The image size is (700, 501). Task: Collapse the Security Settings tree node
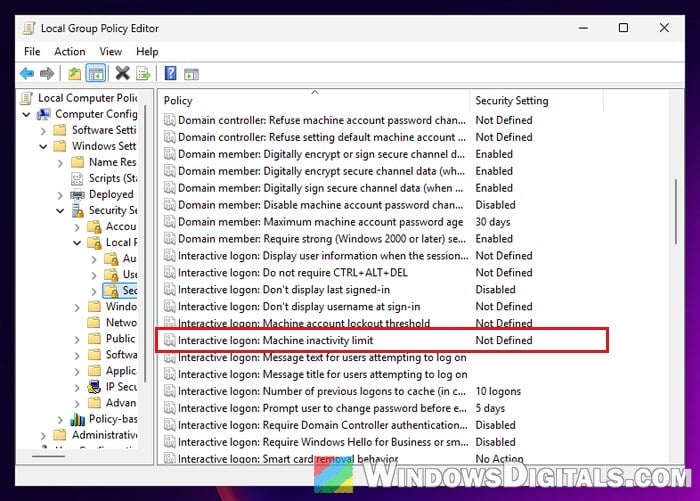click(60, 211)
